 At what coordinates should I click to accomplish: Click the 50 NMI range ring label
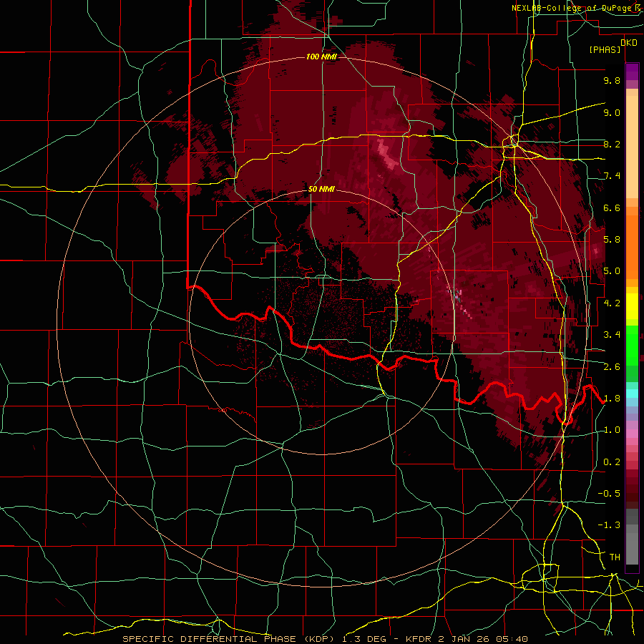point(321,189)
